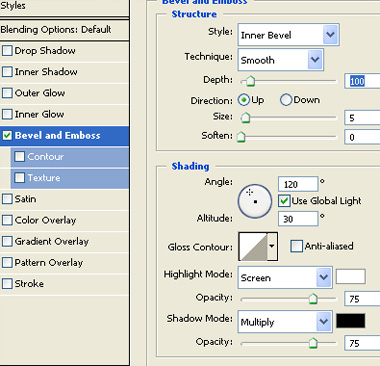Tick the Color Overlay checkbox
This screenshot has height=366, width=380.
tap(7, 220)
